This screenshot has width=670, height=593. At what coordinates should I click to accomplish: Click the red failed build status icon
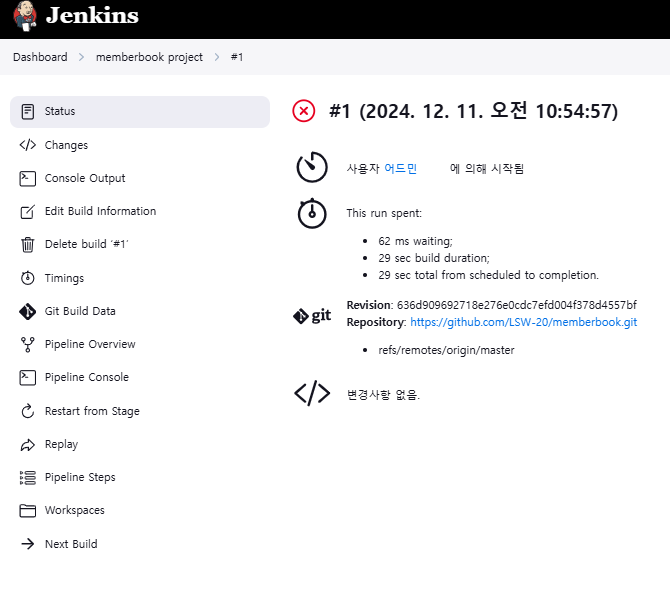pos(304,111)
